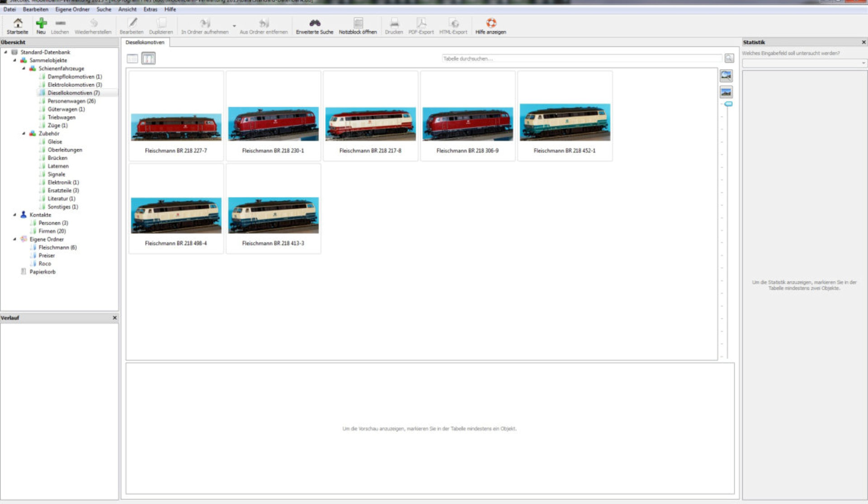
Task: Select Fleischmann BR 218 230-1 thumbnail
Action: 273,116
